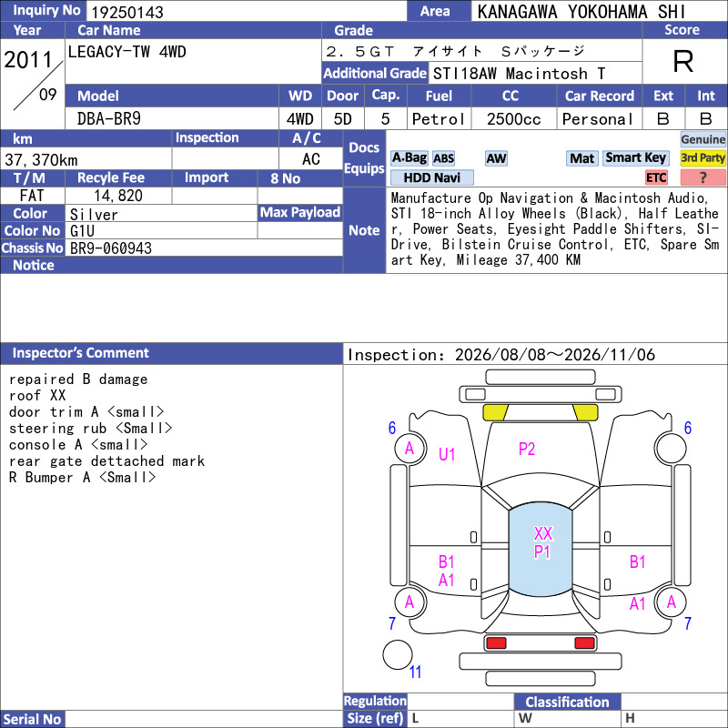The width and height of the screenshot is (728, 728).
Task: Click the left yellow headlight on the car diagram
Action: (x=495, y=412)
